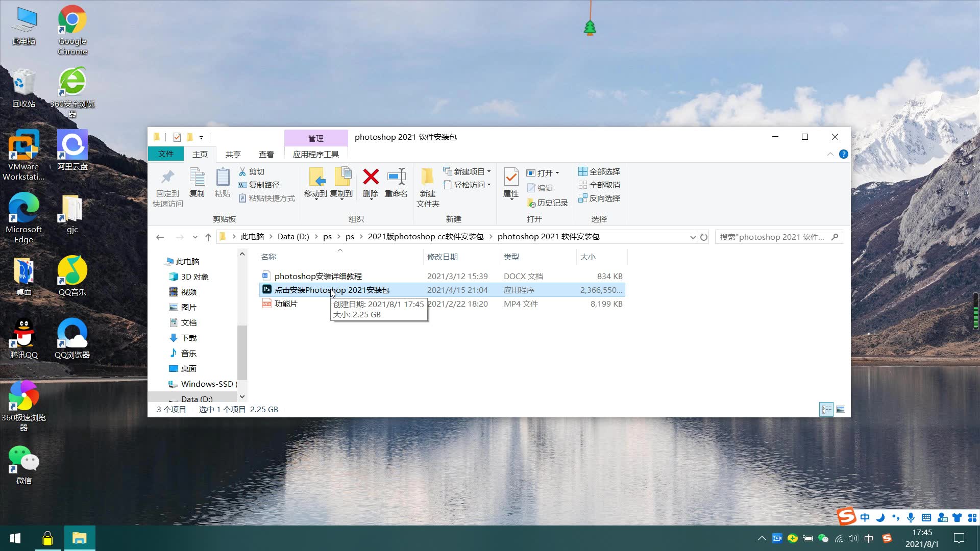Scroll down in left navigation panel
980x551 pixels.
[240, 397]
